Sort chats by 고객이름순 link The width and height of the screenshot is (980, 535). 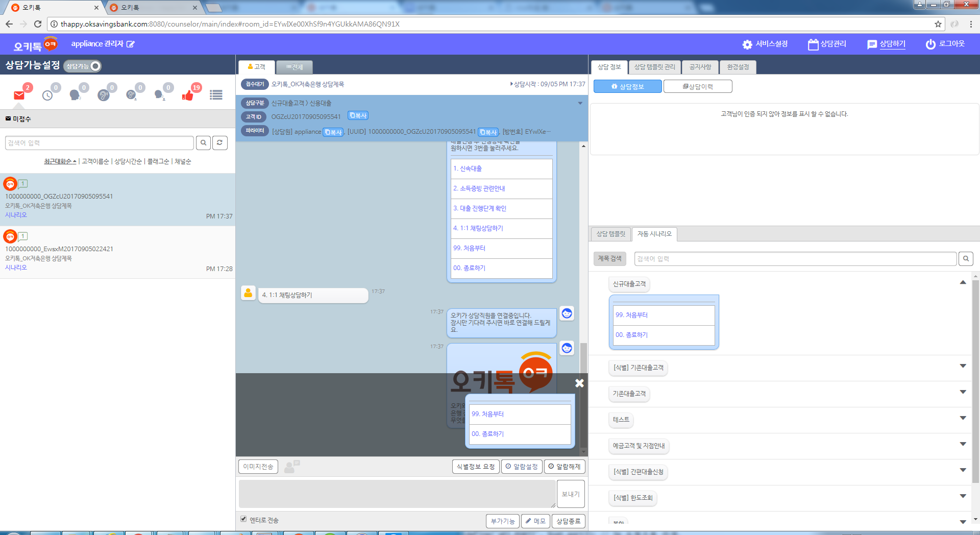(95, 161)
